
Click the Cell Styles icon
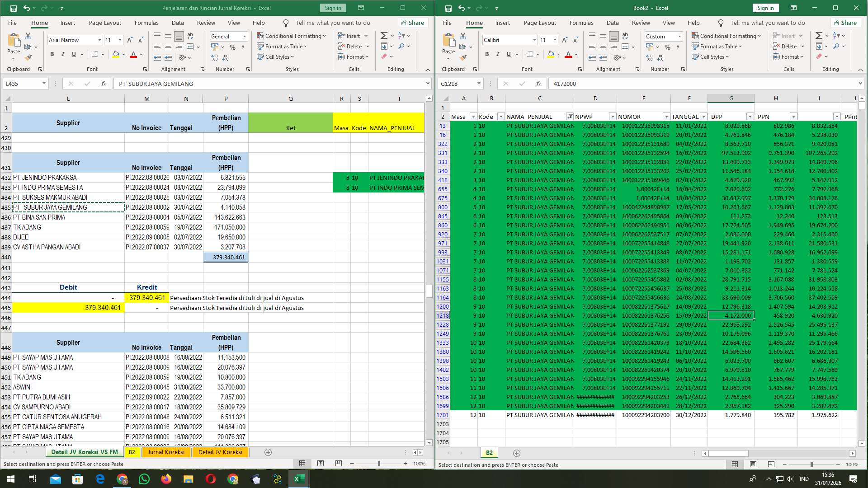[275, 57]
